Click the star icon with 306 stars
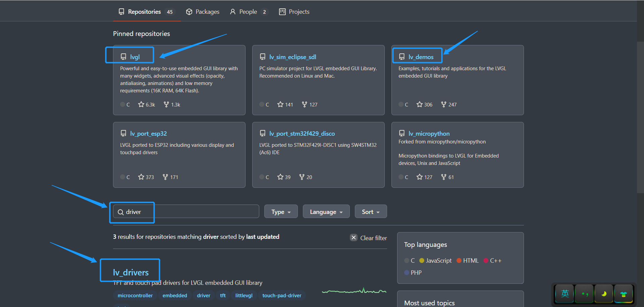 point(419,104)
